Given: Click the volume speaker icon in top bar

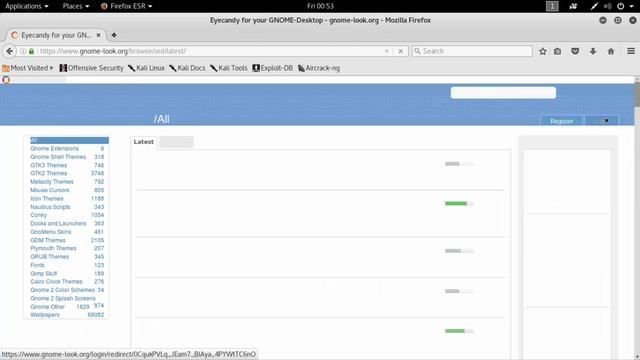Looking at the screenshot, I should coord(607,6).
